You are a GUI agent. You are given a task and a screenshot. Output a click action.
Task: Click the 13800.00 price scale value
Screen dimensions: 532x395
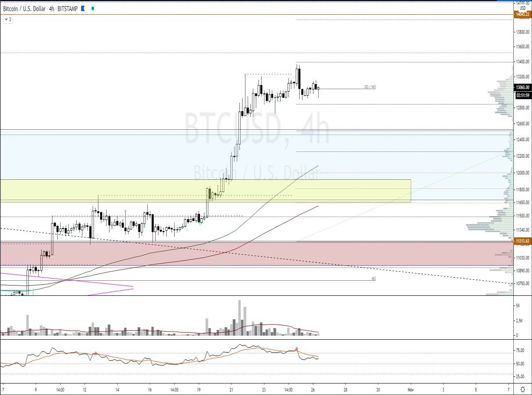523,32
